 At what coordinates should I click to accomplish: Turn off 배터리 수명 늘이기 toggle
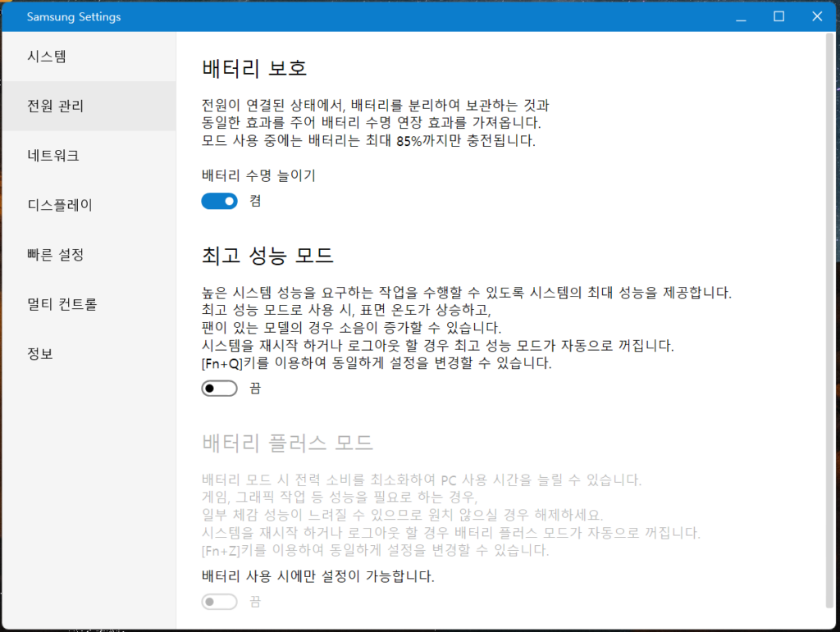click(x=219, y=201)
